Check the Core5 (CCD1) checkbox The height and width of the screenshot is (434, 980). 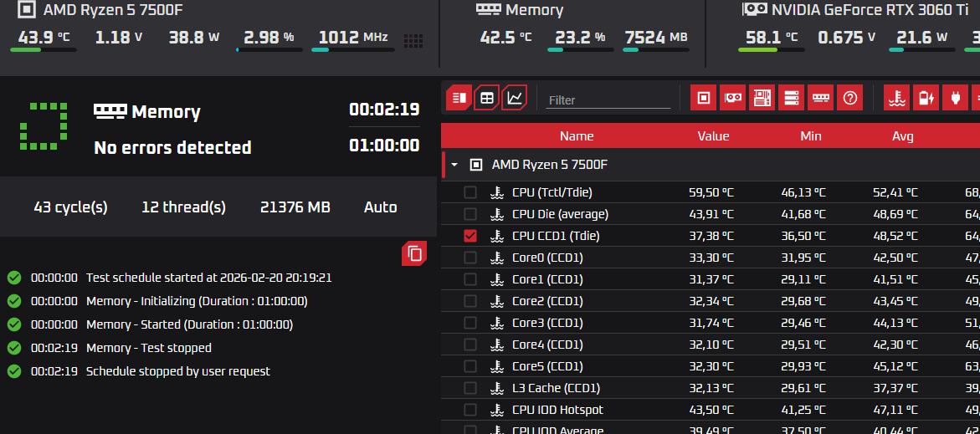coord(470,366)
